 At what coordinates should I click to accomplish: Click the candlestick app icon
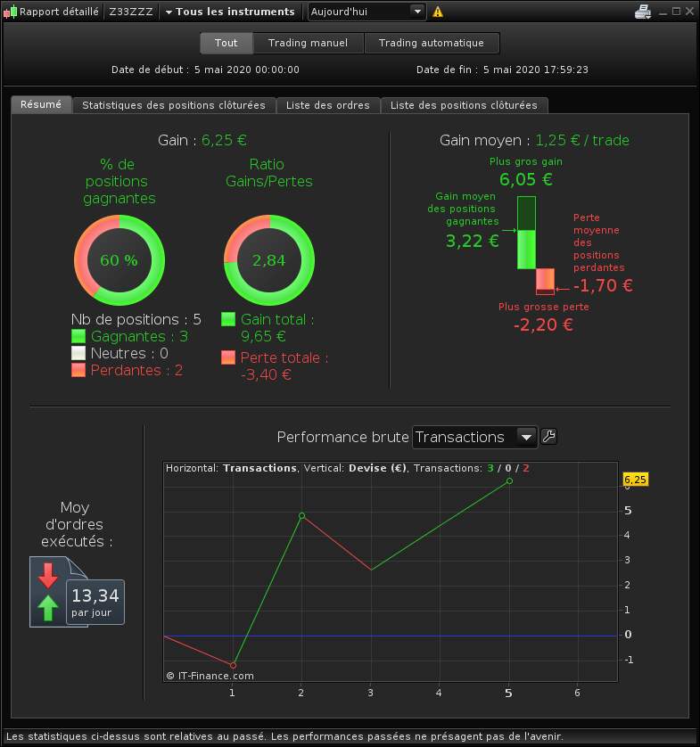pos(10,12)
